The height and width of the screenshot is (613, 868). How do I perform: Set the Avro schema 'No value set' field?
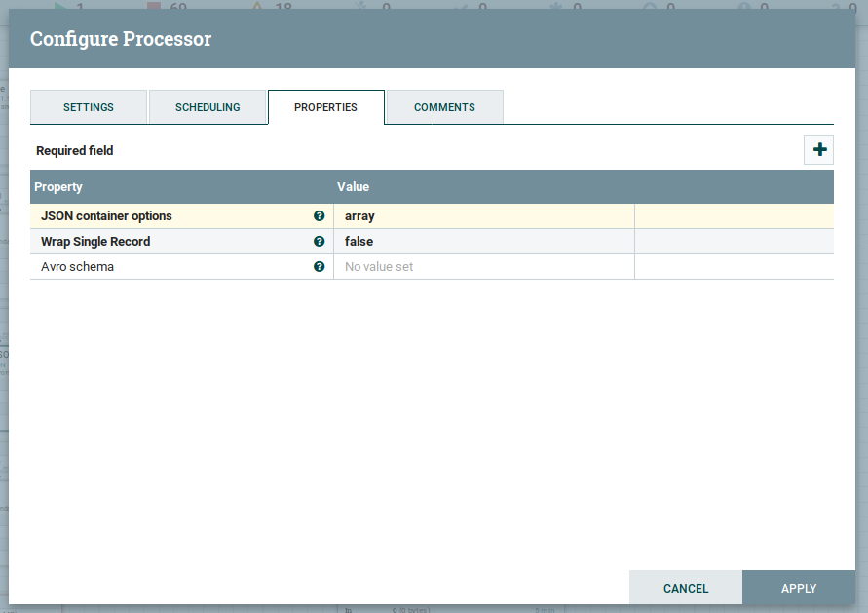(483, 267)
